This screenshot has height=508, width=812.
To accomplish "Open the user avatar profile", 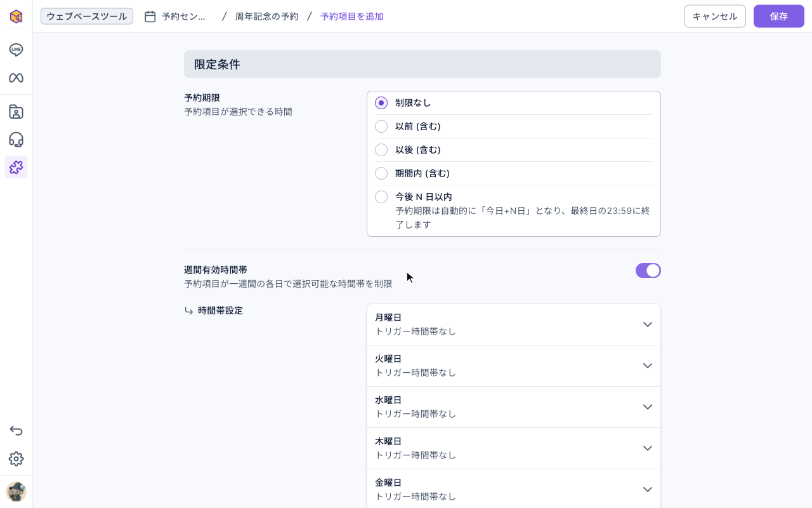I will [x=16, y=491].
